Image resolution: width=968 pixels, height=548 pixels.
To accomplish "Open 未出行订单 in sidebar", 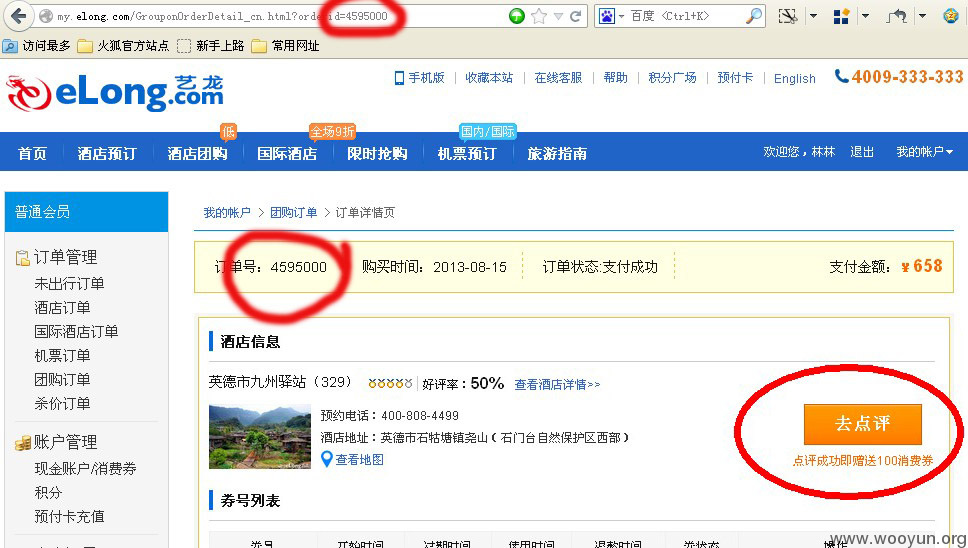I will click(x=69, y=284).
